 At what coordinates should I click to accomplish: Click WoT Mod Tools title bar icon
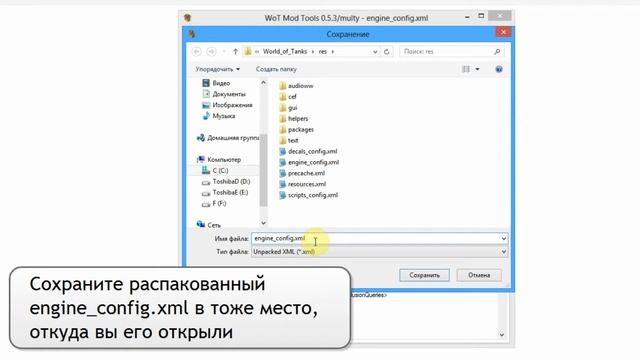point(187,18)
